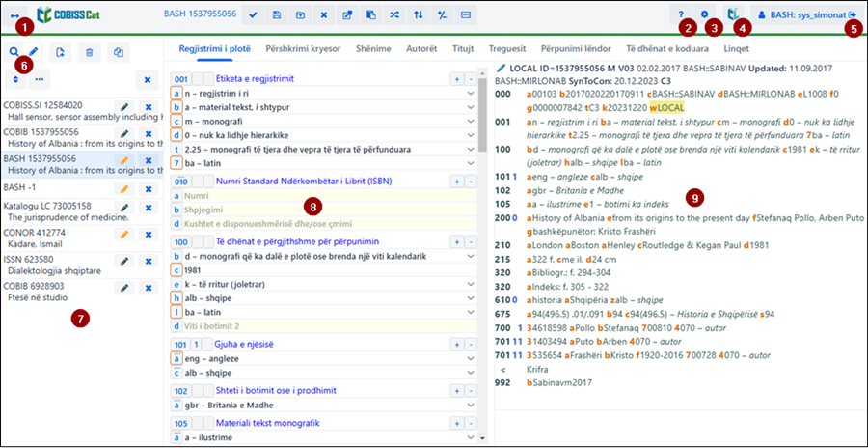Click the checkmark validate record icon

(x=253, y=15)
